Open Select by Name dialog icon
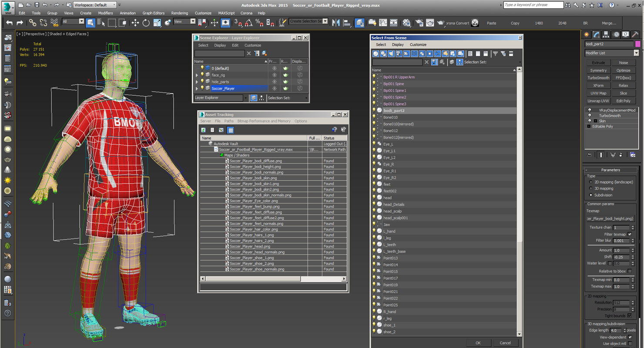The width and height of the screenshot is (644, 348). [x=101, y=23]
